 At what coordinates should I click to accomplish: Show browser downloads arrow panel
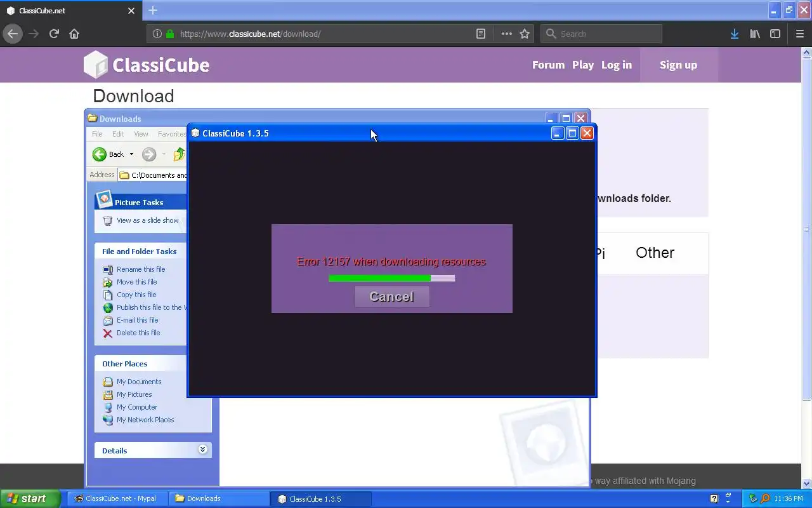click(734, 34)
